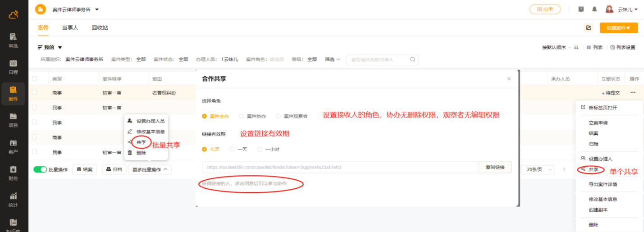Open 客户 in the left sidebar
The width and height of the screenshot is (644, 232).
click(14, 146)
